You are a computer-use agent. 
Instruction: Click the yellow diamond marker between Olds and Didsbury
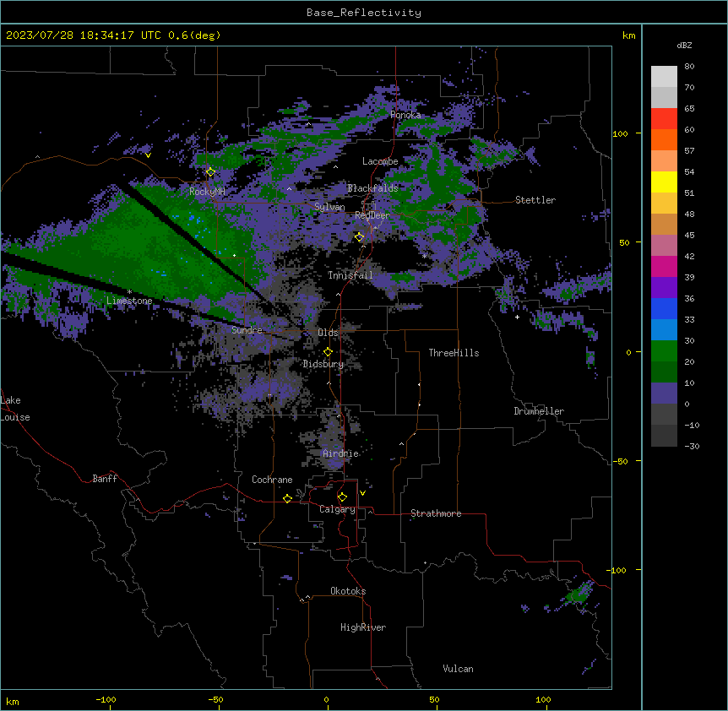point(328,352)
